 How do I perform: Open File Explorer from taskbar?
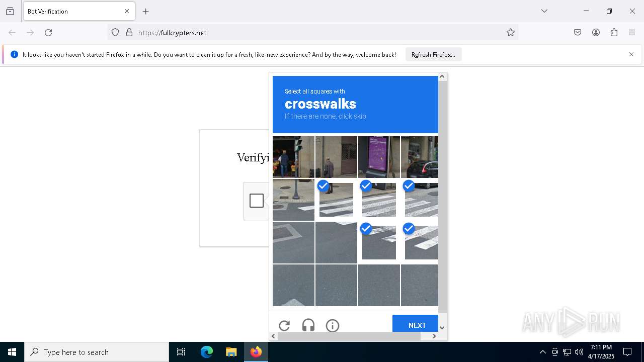tap(231, 352)
